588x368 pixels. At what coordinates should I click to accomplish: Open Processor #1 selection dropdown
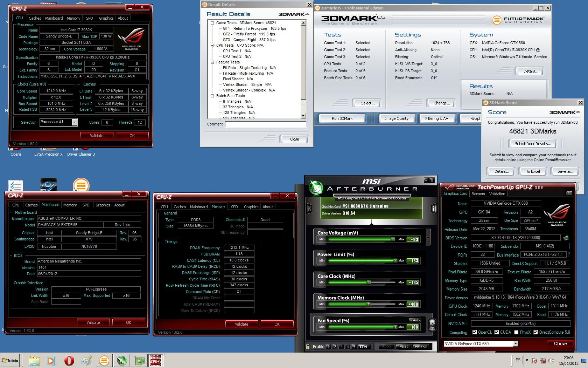point(74,122)
